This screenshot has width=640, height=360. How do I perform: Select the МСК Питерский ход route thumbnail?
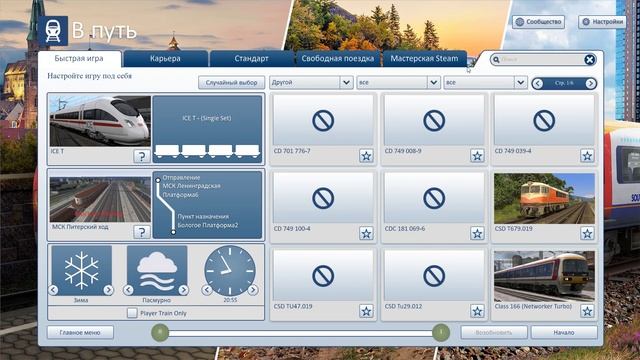(100, 199)
